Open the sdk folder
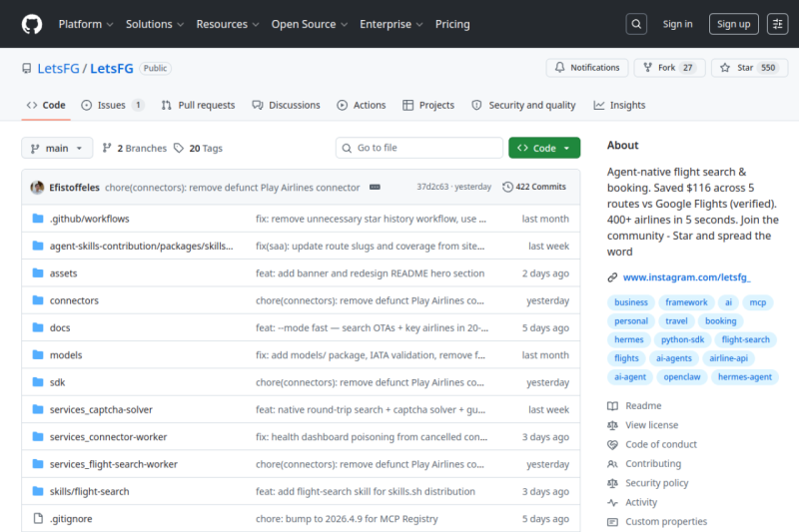Viewport: 799px width, 532px height. (57, 382)
